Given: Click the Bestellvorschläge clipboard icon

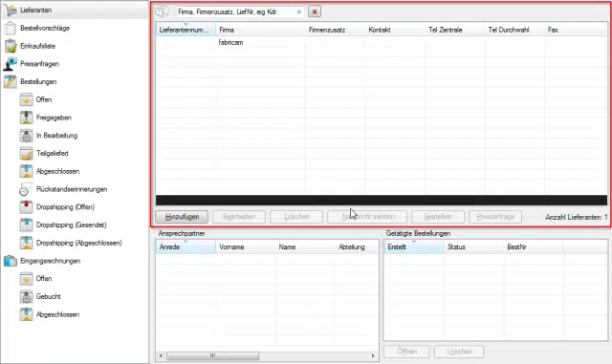Looking at the screenshot, I should pyautogui.click(x=11, y=28).
